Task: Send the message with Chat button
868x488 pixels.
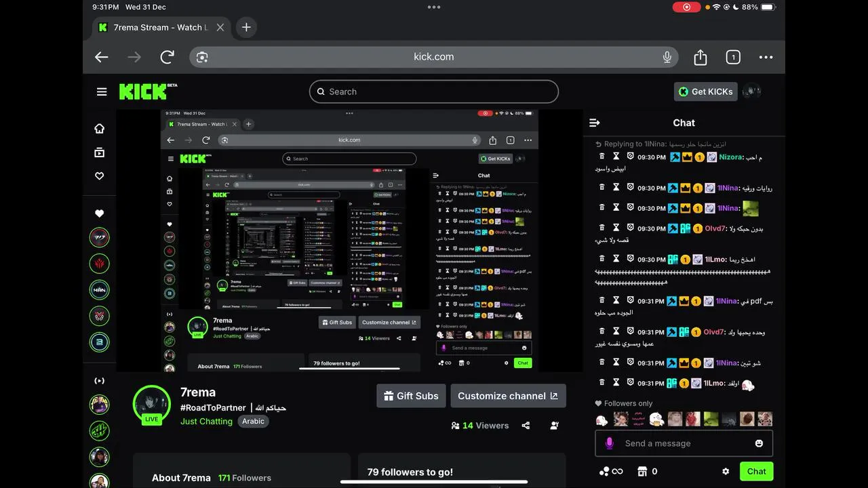Action: coord(757,471)
